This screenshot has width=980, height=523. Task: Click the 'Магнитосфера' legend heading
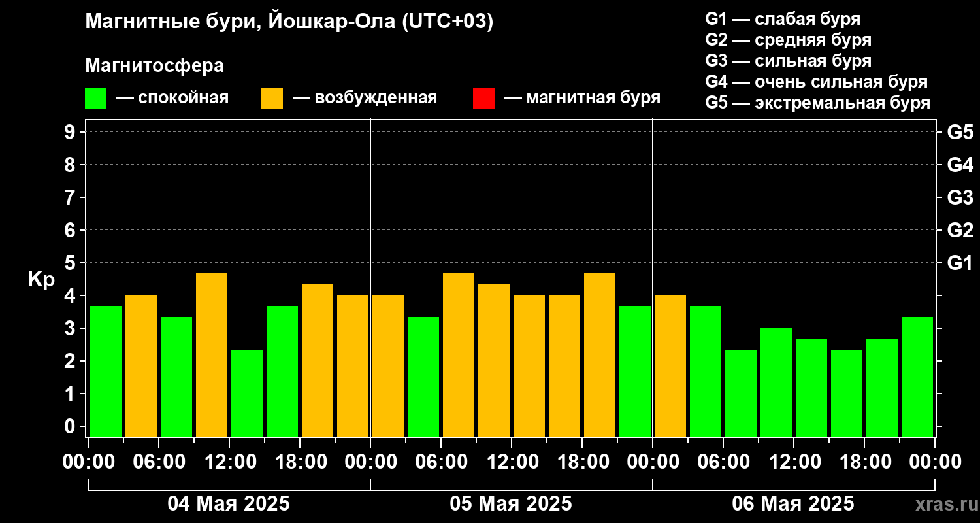(x=154, y=66)
